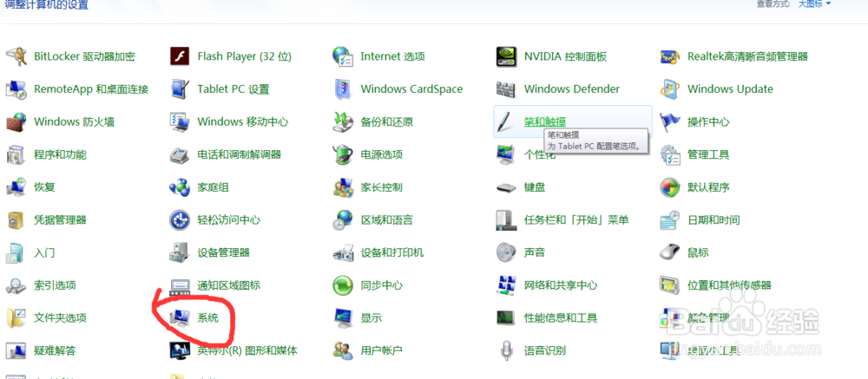Click the 显示 link

click(372, 318)
